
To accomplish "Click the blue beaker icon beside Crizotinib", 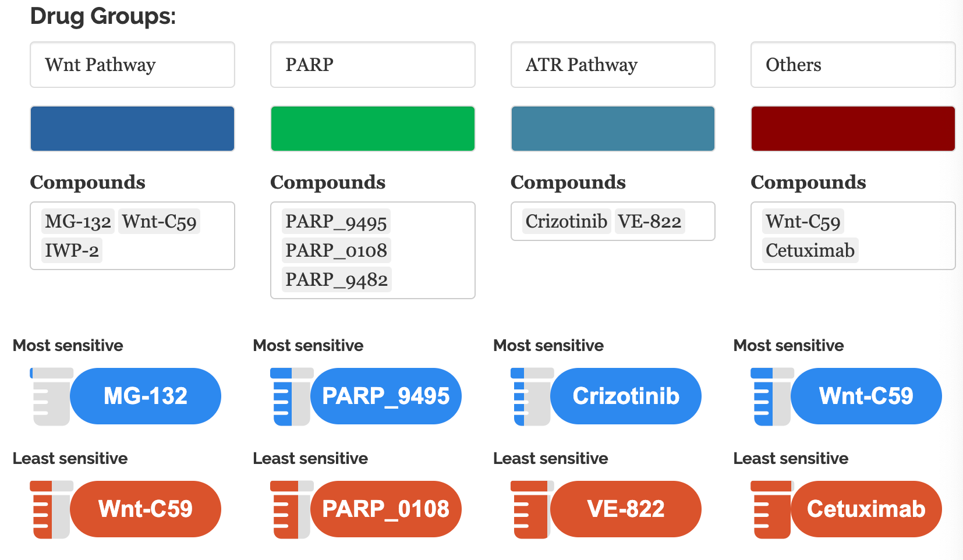I will click(x=531, y=396).
